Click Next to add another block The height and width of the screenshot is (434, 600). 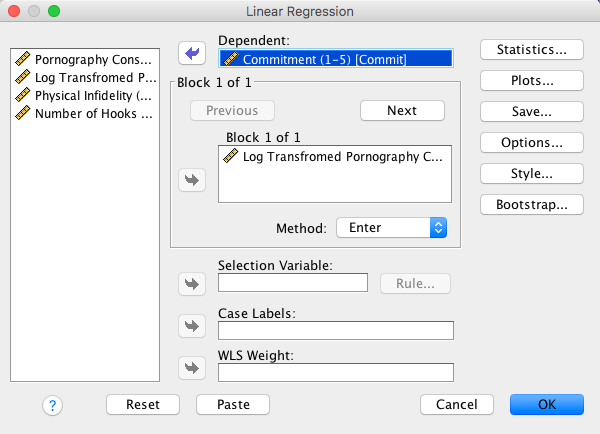coord(402,110)
